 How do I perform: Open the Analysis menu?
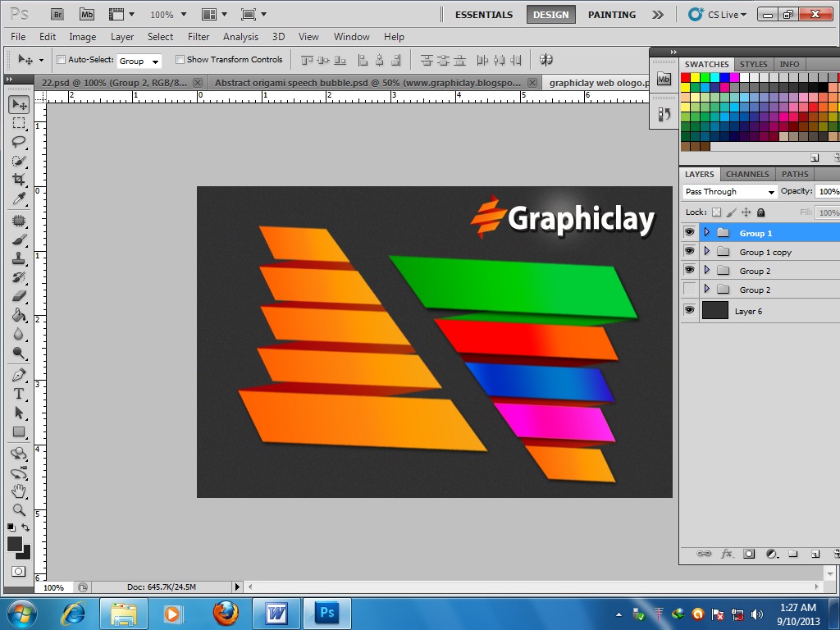240,36
